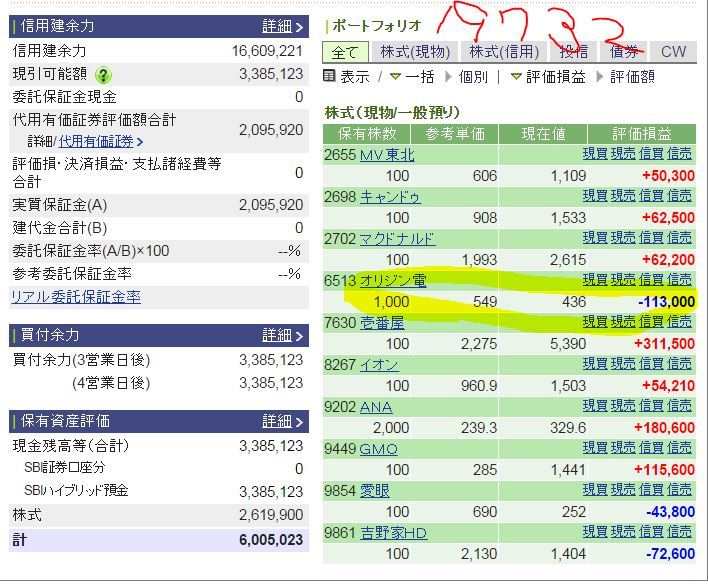Expand the 評価損益 view option
This screenshot has width=708, height=584.
[x=548, y=77]
